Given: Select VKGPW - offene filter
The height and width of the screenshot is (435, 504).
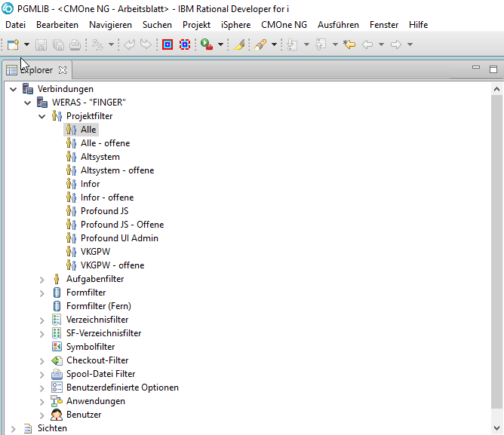Looking at the screenshot, I should click(x=112, y=265).
